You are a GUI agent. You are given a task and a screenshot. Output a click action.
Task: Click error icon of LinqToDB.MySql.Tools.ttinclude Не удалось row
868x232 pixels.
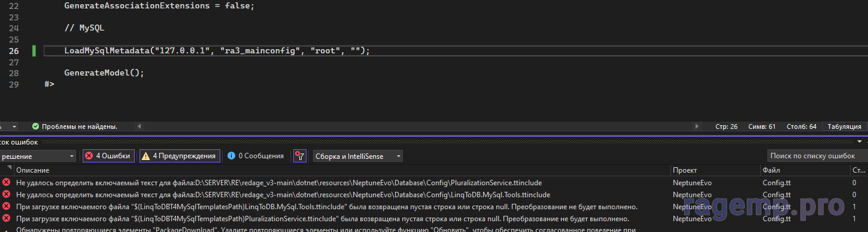(7, 194)
